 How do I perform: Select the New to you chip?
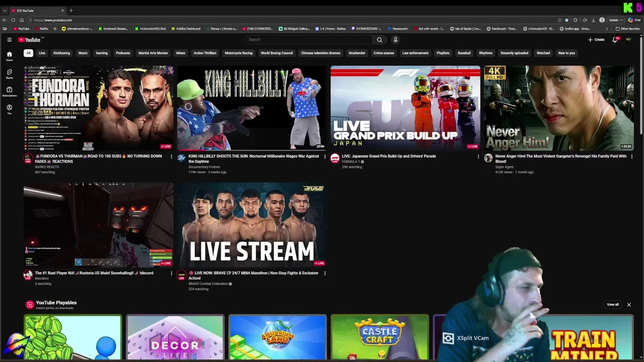(x=567, y=53)
